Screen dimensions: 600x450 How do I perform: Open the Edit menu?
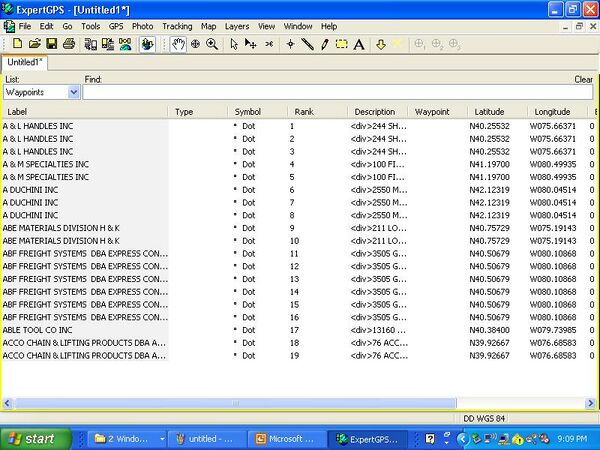tap(46, 26)
